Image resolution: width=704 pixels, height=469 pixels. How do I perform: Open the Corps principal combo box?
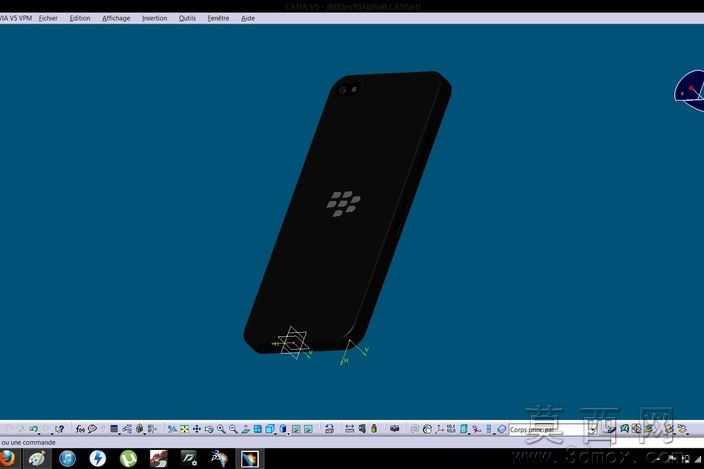(x=553, y=430)
